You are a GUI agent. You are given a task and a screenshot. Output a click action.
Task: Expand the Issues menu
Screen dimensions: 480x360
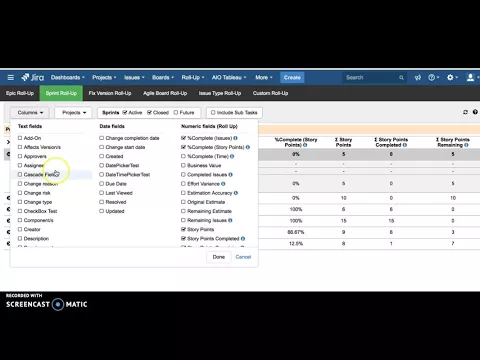[x=134, y=78]
